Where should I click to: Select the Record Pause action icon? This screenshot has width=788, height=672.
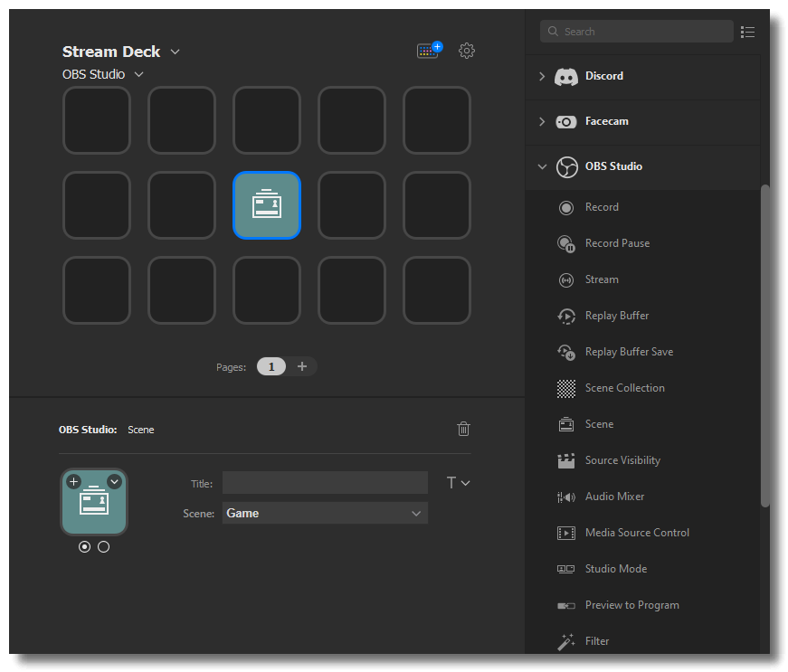(x=567, y=243)
